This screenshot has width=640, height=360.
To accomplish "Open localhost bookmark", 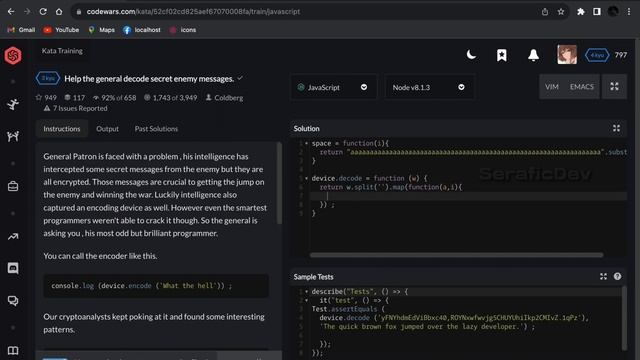I will pos(142,30).
